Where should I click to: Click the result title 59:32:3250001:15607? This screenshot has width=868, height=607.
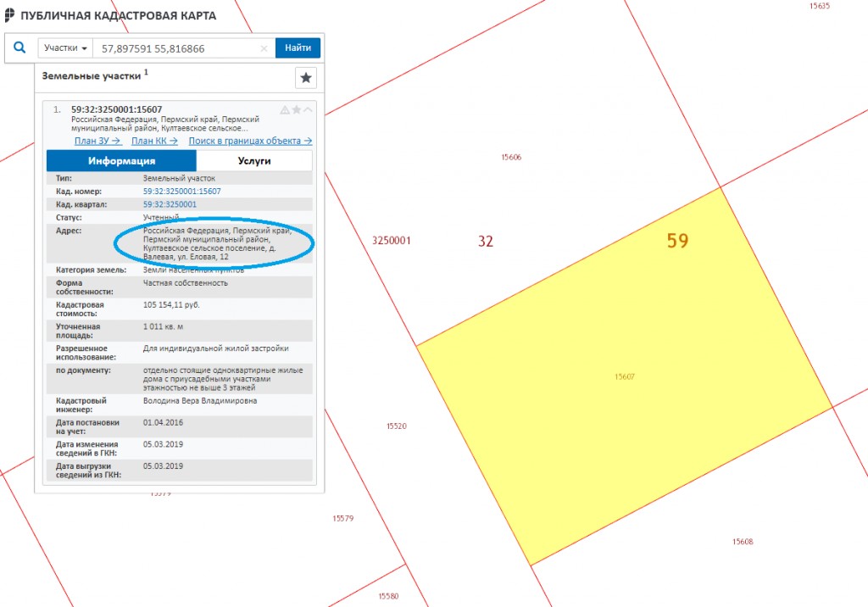click(x=117, y=109)
